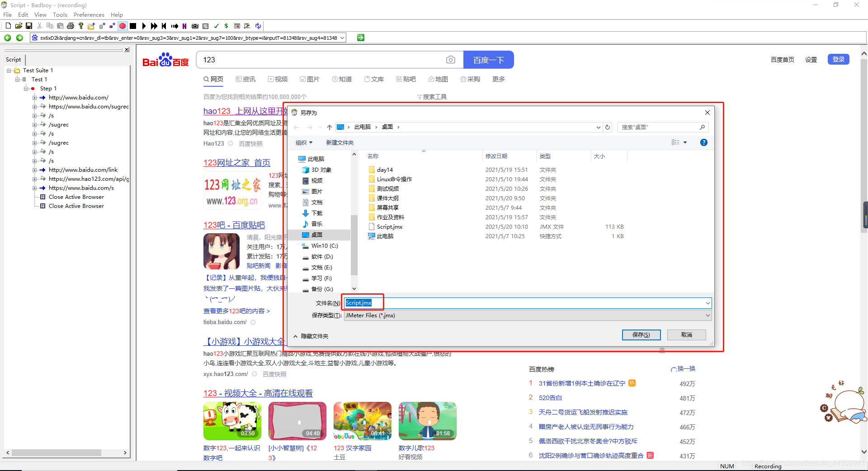Click the green checkmark assertion icon
Screen dimensions: 868x471
pos(216,26)
